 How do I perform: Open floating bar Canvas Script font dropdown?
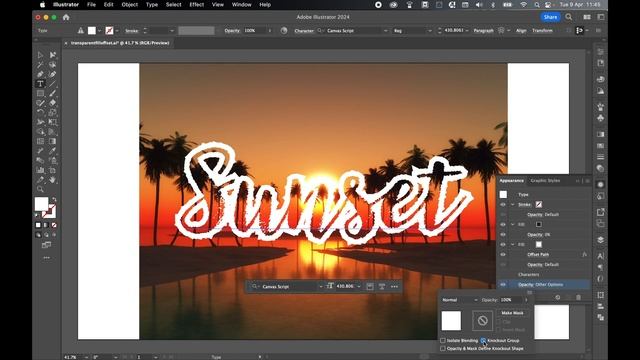pyautogui.click(x=320, y=287)
